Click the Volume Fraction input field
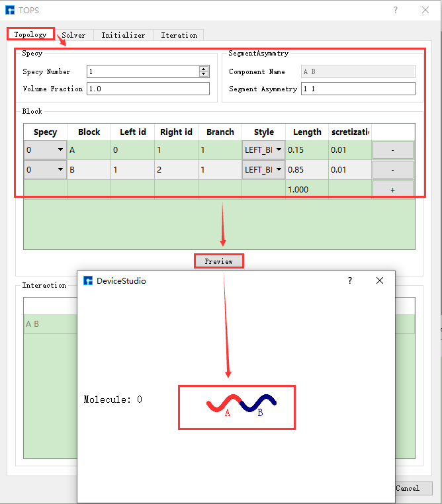 148,89
